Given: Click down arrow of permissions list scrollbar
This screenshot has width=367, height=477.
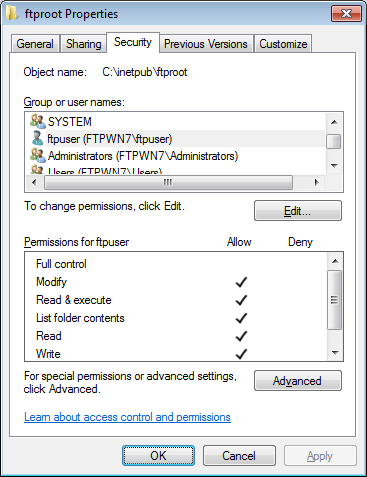Looking at the screenshot, I should [335, 353].
